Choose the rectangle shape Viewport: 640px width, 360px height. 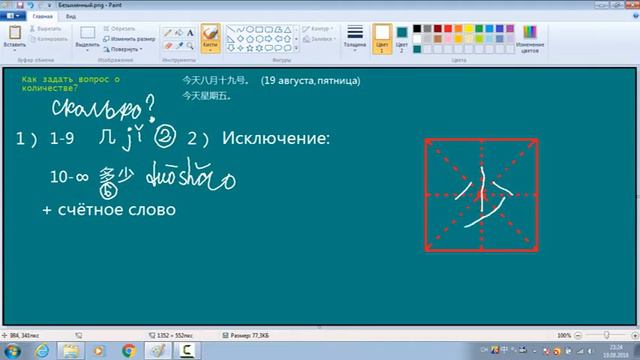point(259,29)
